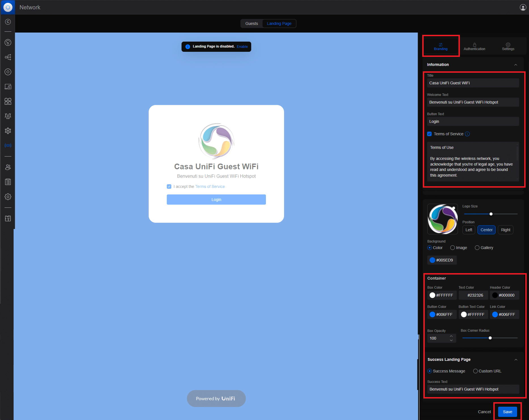529x420 pixels.
Task: Collapse the Success Landing Page section
Action: [x=516, y=360]
